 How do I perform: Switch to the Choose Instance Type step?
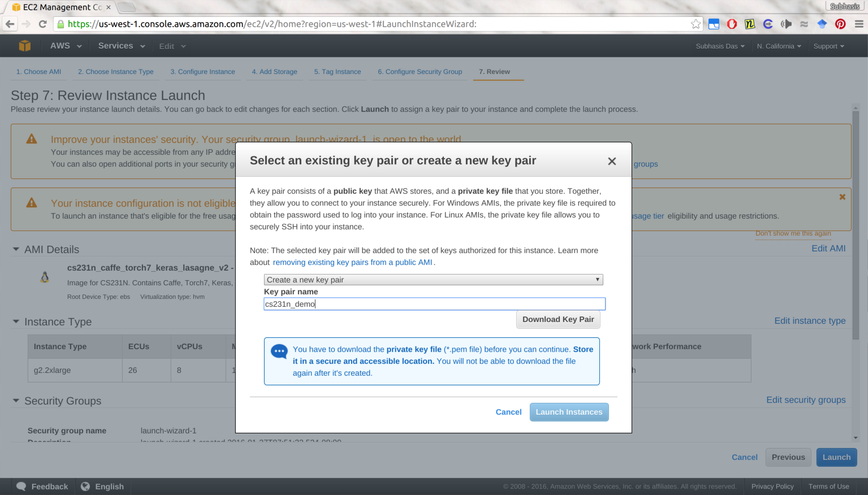coord(115,72)
